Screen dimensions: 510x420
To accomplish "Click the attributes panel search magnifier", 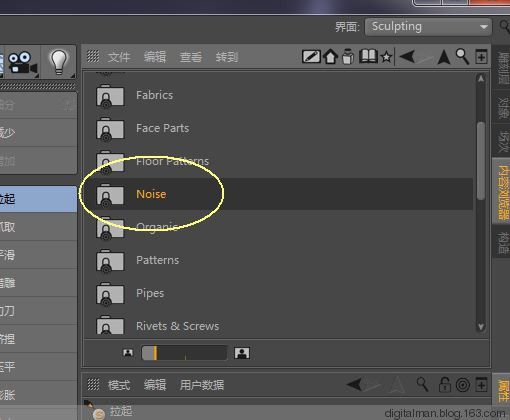I will pos(422,385).
